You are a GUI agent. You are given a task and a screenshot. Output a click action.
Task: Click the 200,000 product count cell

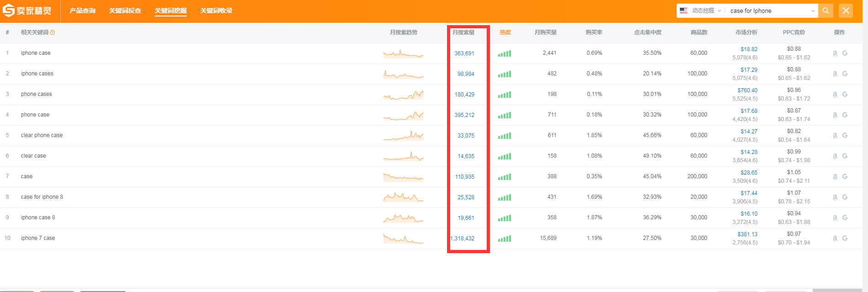tap(697, 176)
